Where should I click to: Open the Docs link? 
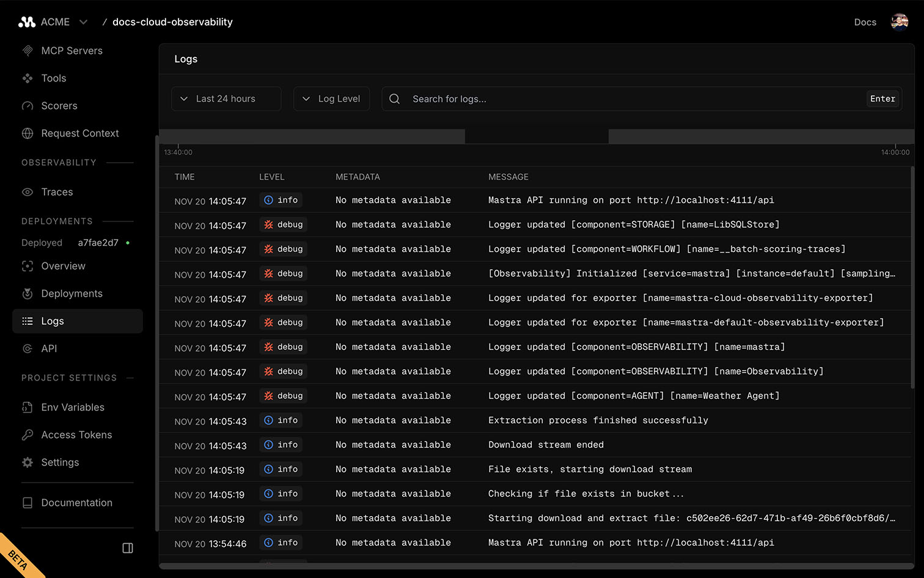[x=865, y=21]
